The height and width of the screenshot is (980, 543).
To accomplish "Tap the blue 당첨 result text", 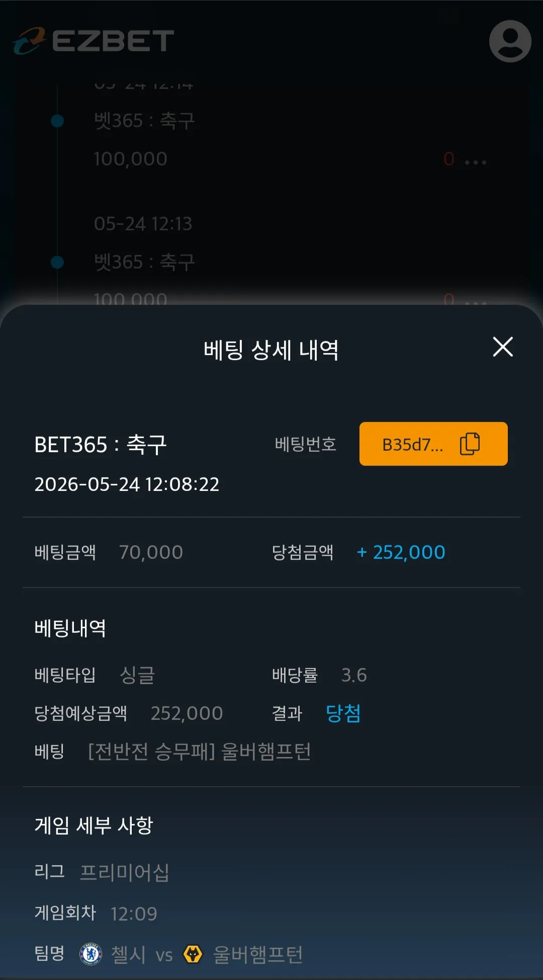I will [x=343, y=713].
